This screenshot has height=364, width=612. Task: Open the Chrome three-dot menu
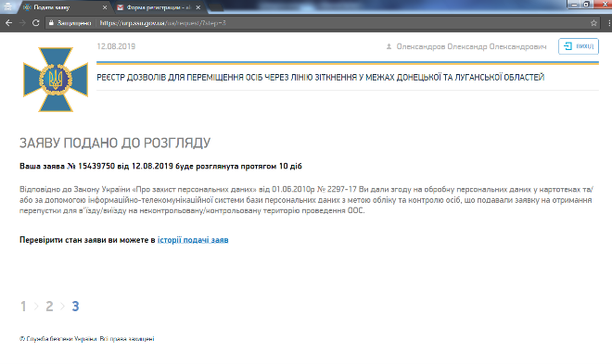tap(609, 23)
